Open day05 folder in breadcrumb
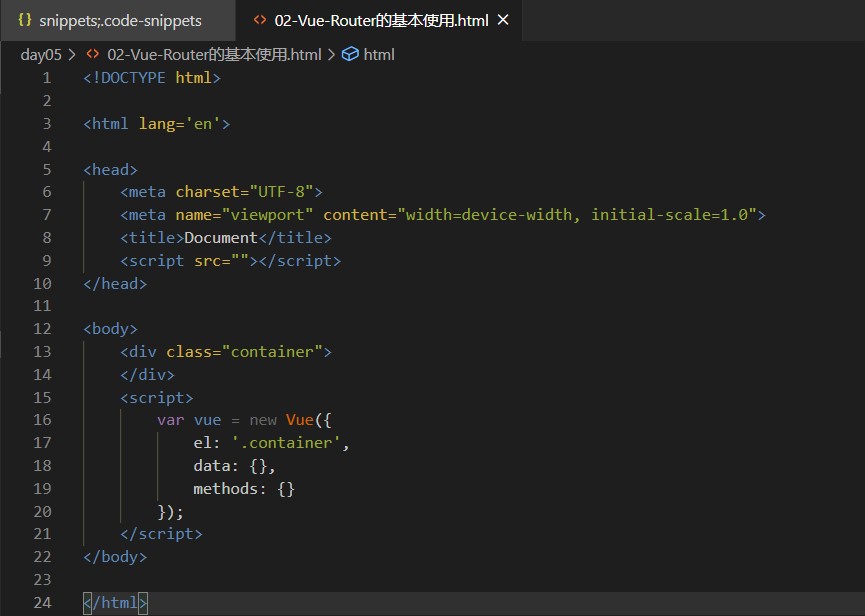This screenshot has height=616, width=865. click(x=41, y=55)
